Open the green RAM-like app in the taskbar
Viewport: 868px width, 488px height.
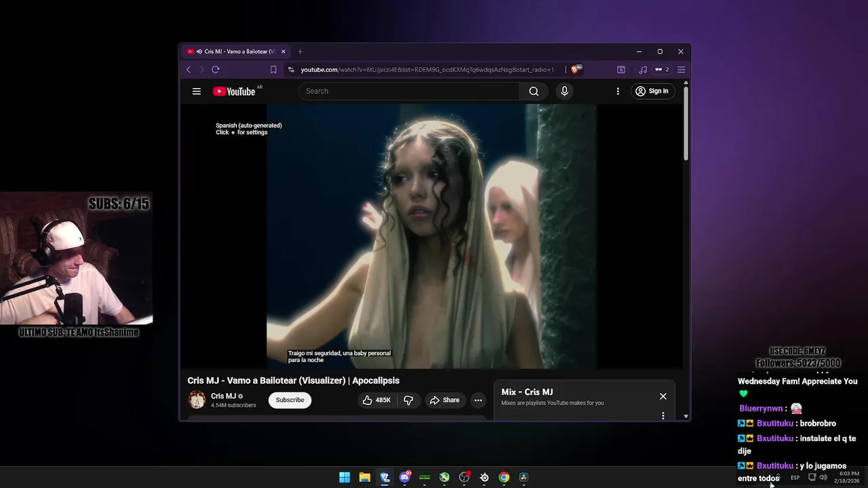pos(425,477)
